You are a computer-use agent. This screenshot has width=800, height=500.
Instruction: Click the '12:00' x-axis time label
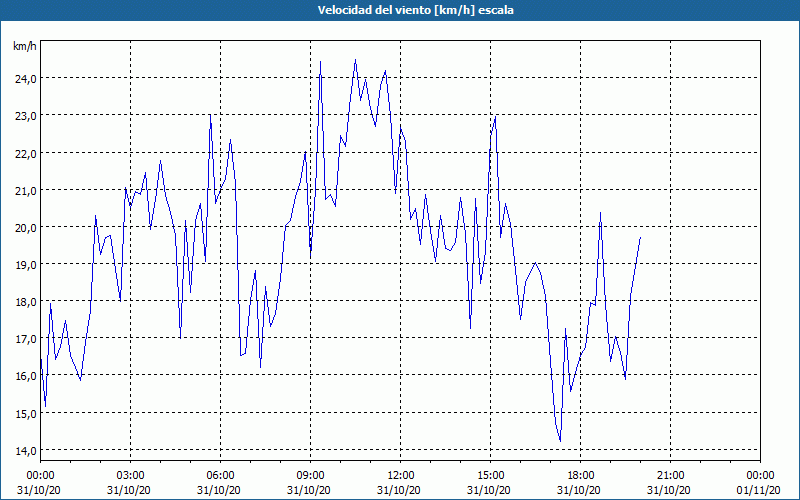pyautogui.click(x=401, y=476)
